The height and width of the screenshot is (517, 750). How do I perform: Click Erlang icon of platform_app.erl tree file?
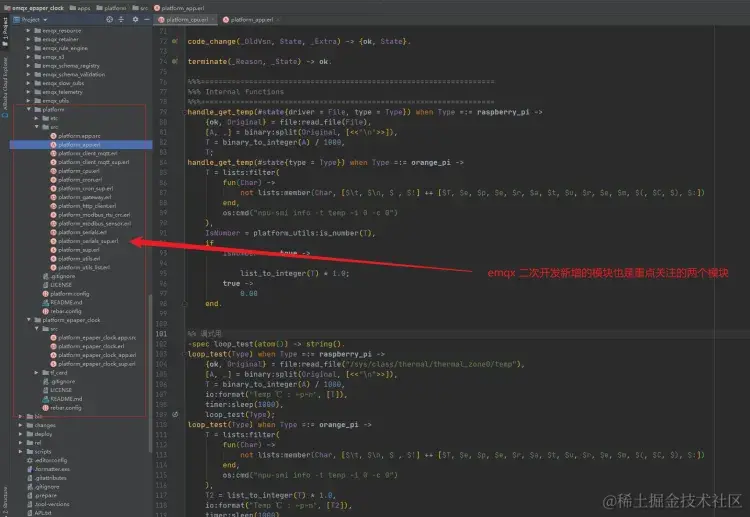(x=54, y=145)
